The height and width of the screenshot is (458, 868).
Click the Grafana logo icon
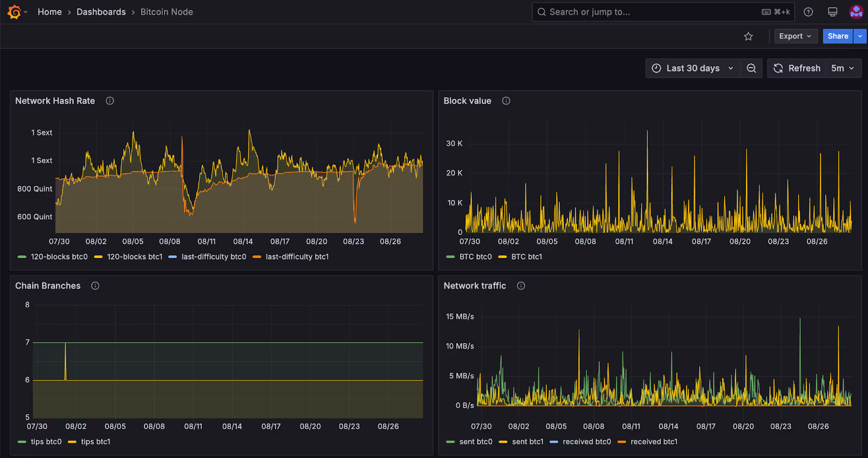click(14, 12)
